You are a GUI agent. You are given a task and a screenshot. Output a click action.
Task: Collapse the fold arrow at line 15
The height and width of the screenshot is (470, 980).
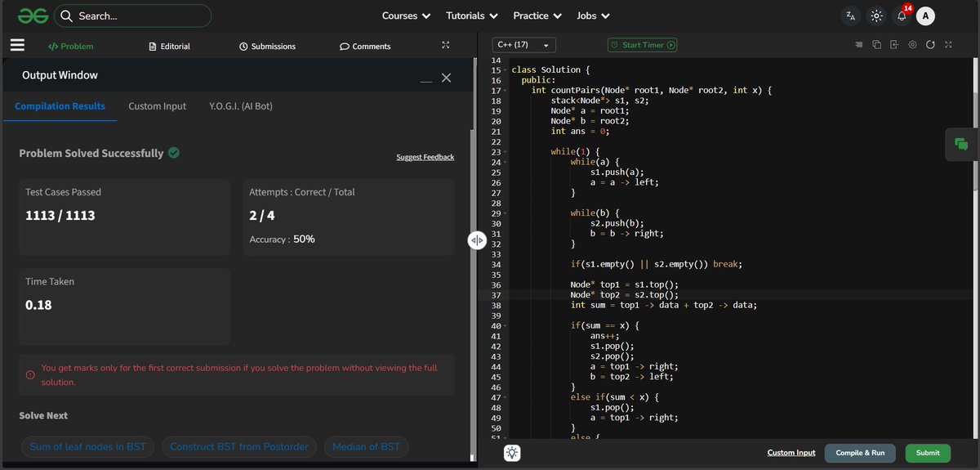pos(505,70)
